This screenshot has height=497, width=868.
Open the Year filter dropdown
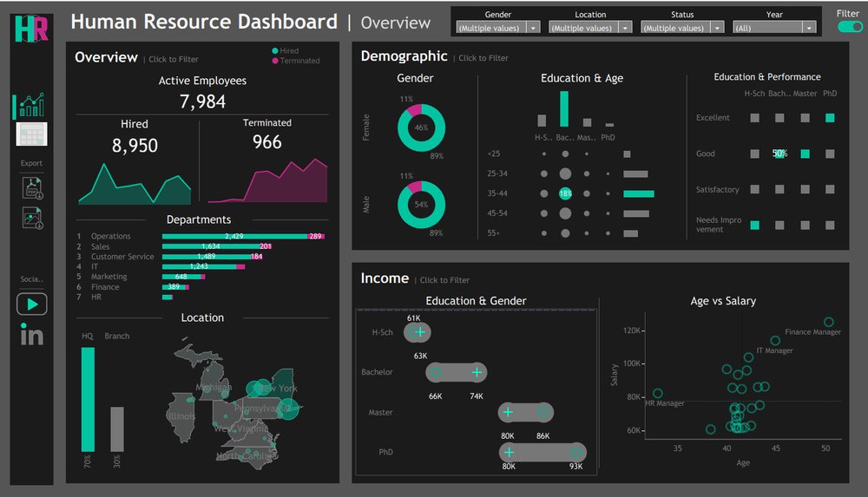click(774, 28)
